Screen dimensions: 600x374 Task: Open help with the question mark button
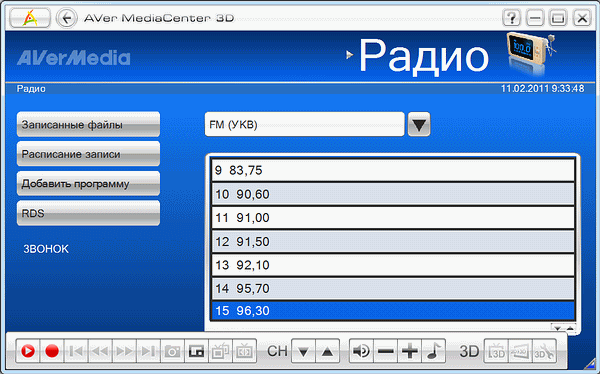(512, 18)
